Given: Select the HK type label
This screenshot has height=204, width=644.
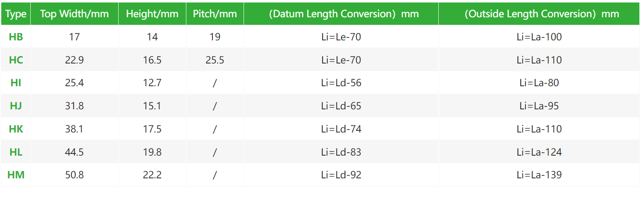Looking at the screenshot, I should tap(16, 129).
